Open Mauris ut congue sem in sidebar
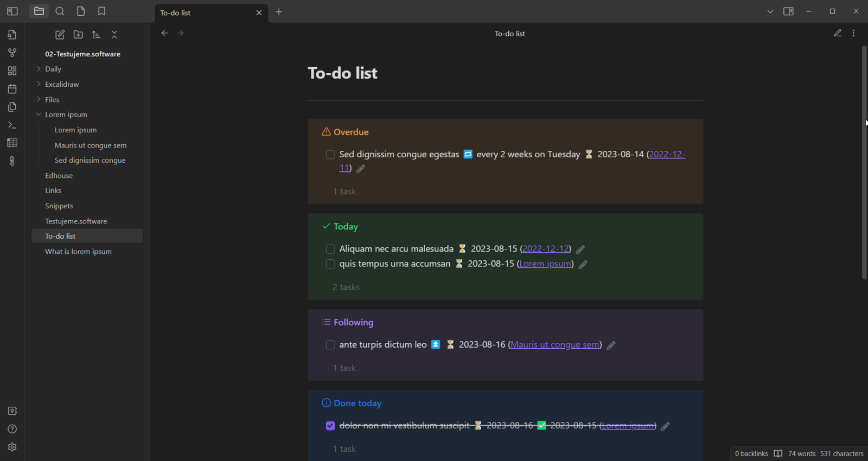 click(x=91, y=145)
